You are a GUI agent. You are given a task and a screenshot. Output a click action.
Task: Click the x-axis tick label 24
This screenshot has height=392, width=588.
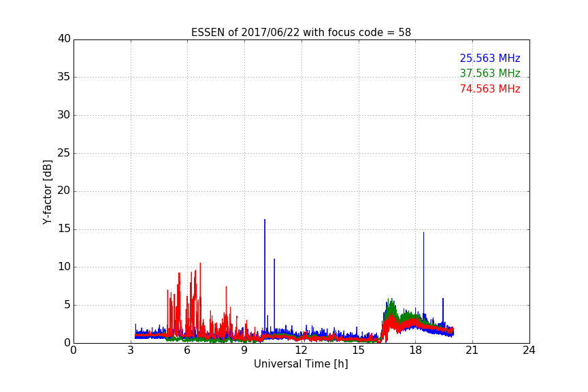click(529, 350)
